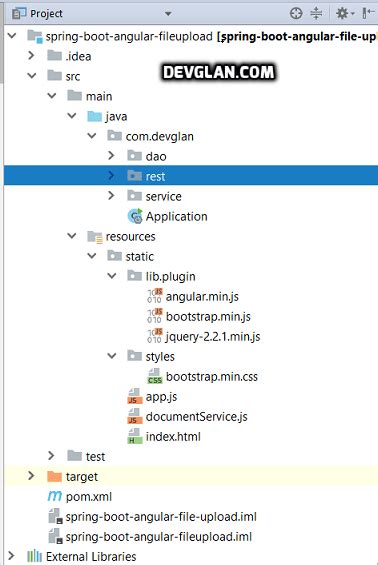Expand External Libraries node
Image resolution: width=378 pixels, height=565 pixels.
coord(12,556)
